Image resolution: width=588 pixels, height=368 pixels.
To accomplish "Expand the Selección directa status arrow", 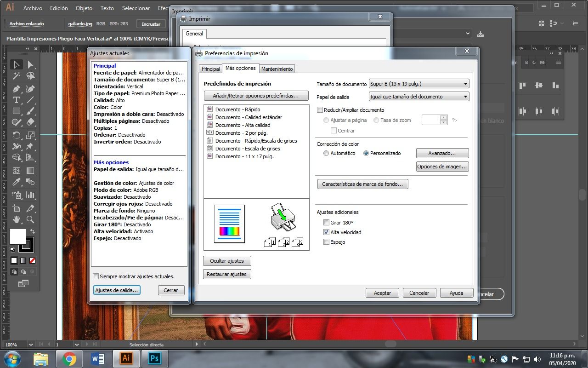I will click(197, 344).
